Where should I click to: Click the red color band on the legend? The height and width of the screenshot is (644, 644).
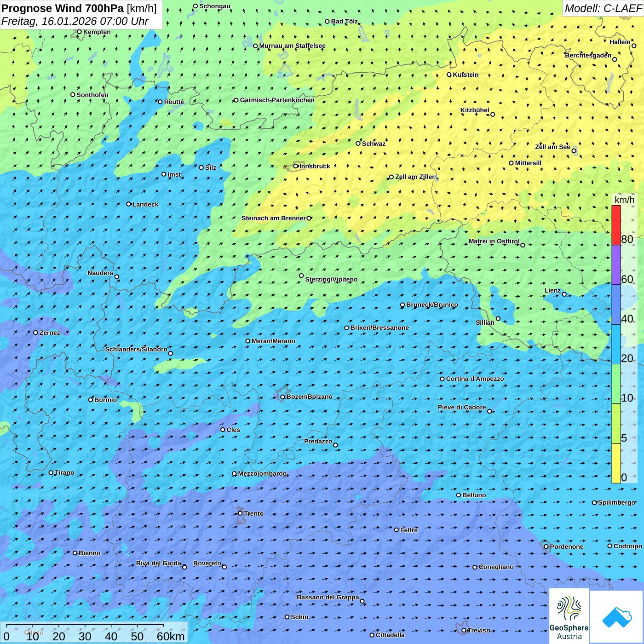[616, 225]
